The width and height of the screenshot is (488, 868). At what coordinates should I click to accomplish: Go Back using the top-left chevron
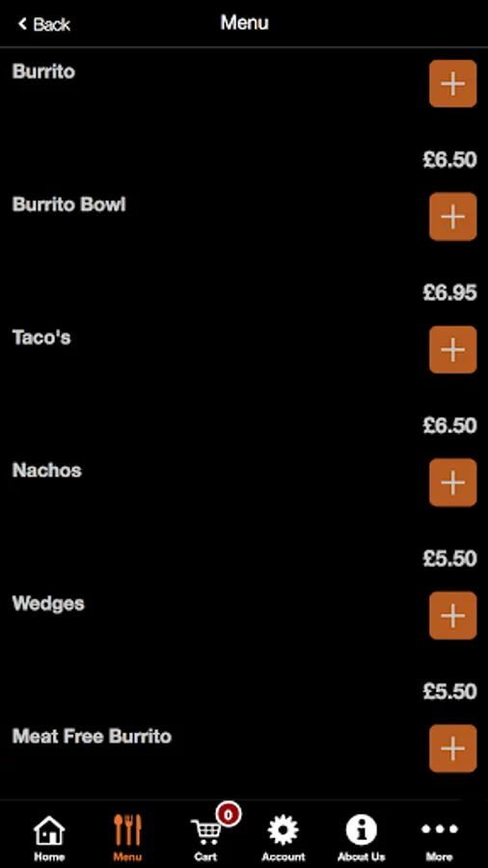pos(43,24)
